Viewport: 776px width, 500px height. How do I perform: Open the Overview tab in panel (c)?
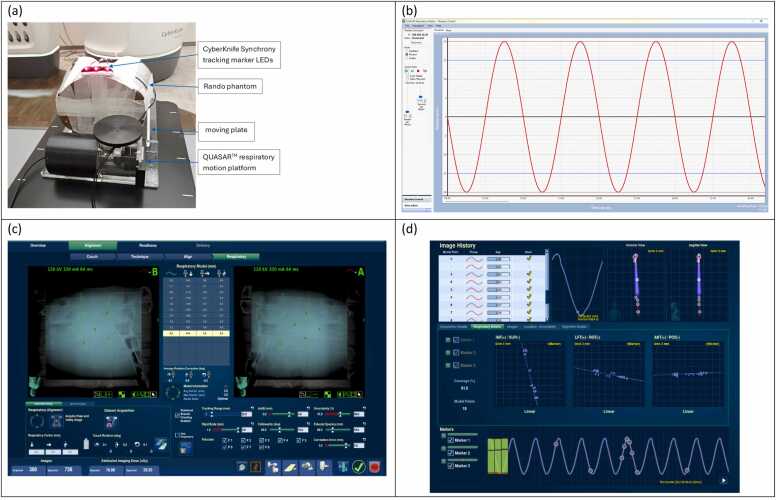pos(39,246)
